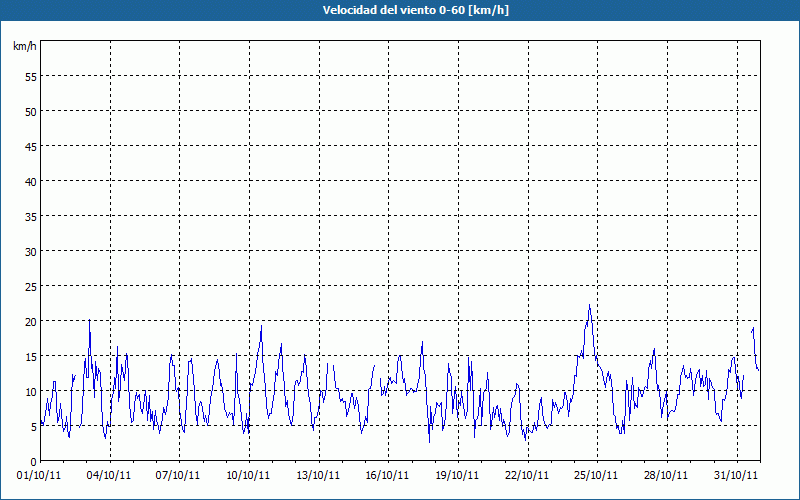Click the y-axis value '45'
The width and height of the screenshot is (800, 500).
pyautogui.click(x=31, y=146)
